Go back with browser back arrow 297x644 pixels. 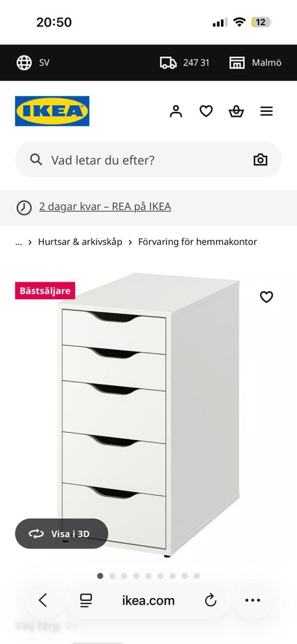[43, 601]
